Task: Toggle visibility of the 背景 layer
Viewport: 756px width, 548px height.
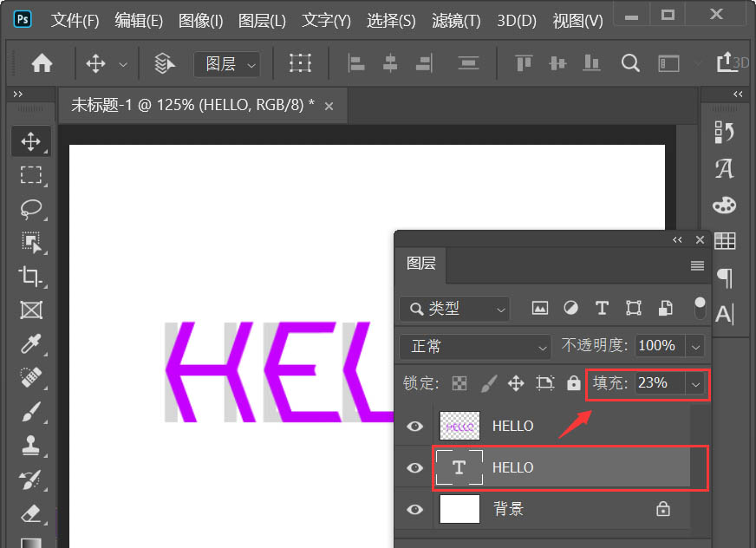Action: click(x=414, y=509)
